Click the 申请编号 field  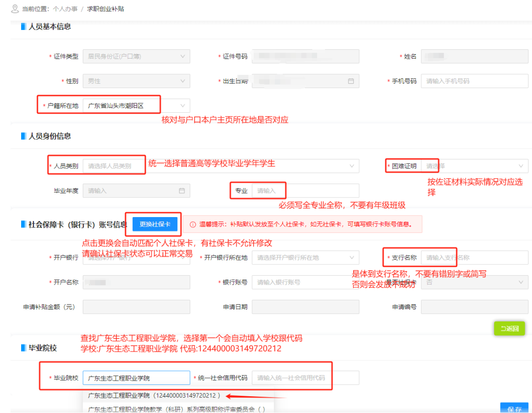(475, 307)
